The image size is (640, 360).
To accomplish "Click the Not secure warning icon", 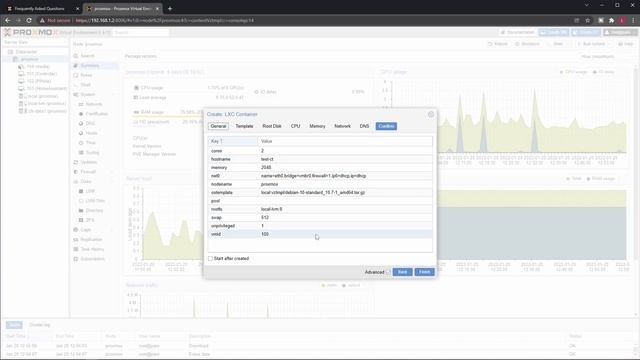I will point(42,20).
